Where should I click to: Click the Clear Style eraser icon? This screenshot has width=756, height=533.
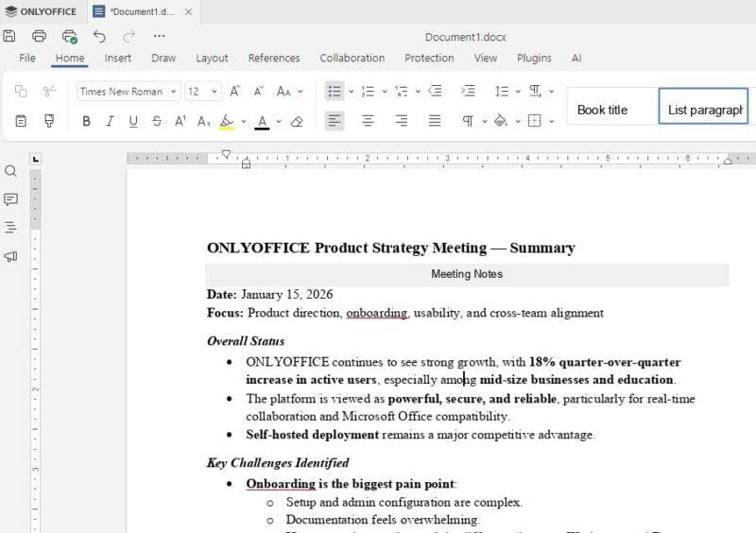297,122
